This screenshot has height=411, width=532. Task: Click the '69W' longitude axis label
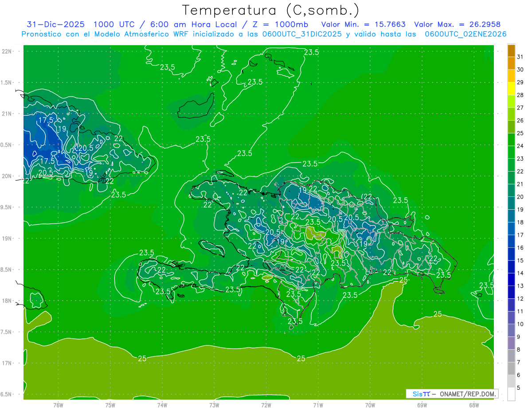point(422,405)
